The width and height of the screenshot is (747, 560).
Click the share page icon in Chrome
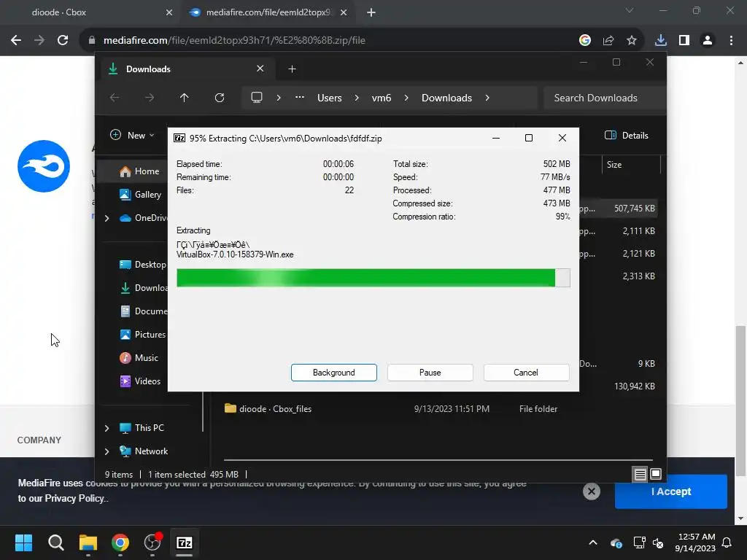(608, 41)
